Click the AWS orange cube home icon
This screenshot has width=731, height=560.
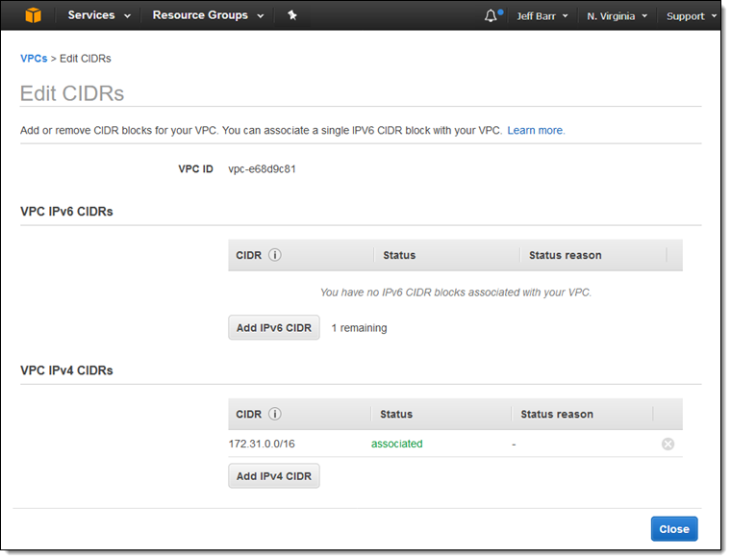point(33,15)
